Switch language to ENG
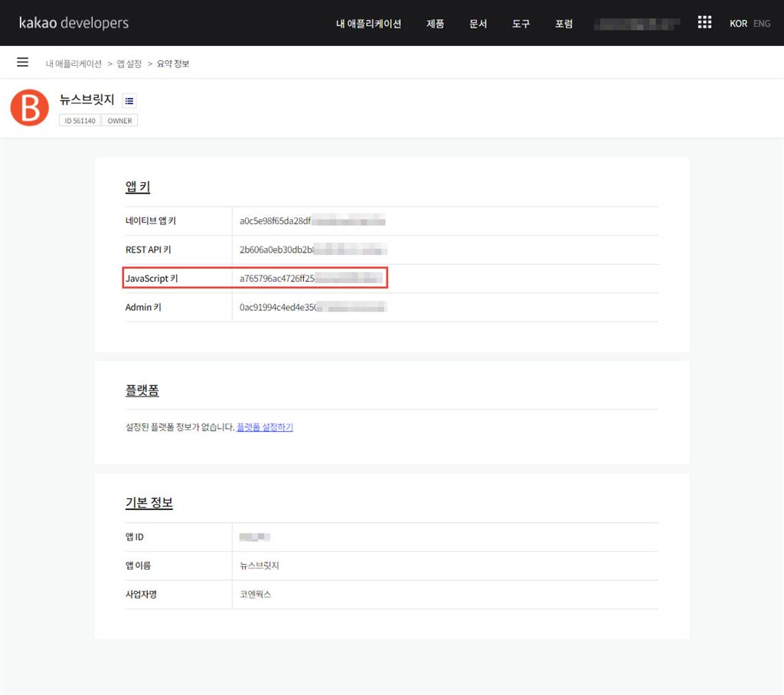 pos(762,24)
